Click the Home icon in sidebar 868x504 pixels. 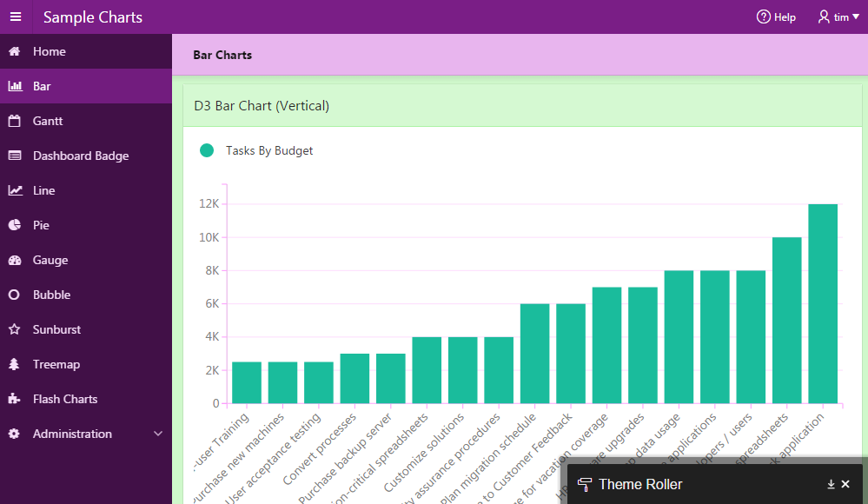coord(15,52)
